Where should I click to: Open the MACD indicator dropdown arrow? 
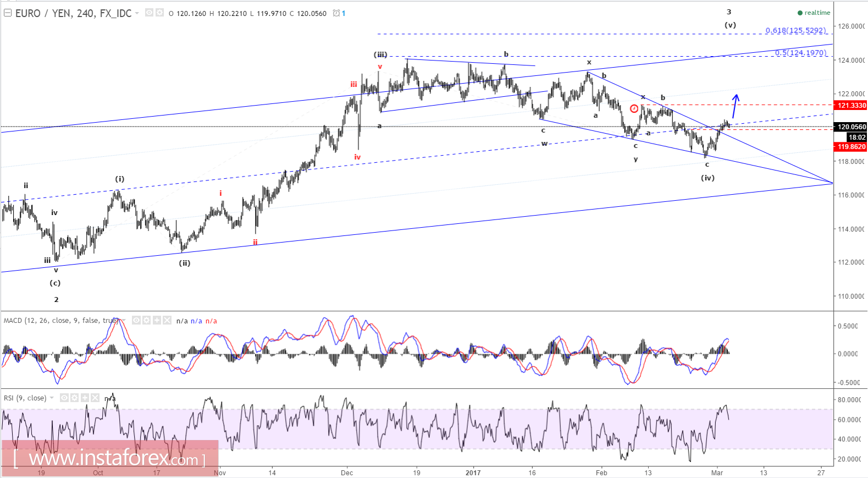pyautogui.click(x=124, y=320)
